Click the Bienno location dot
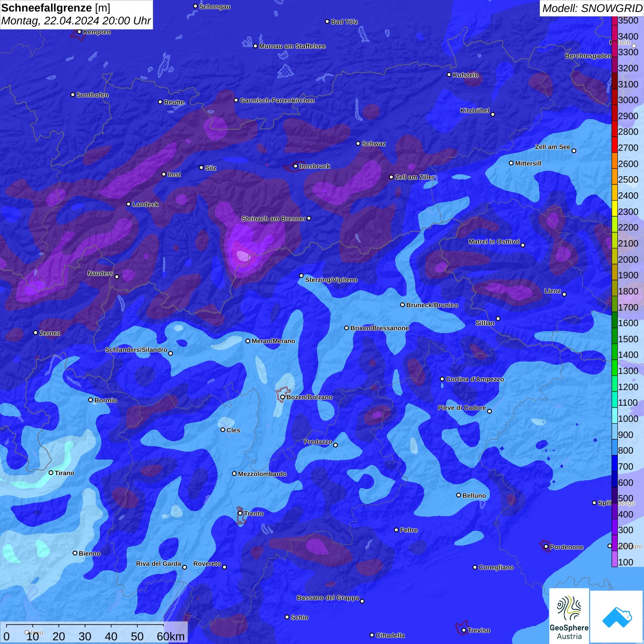 75,553
